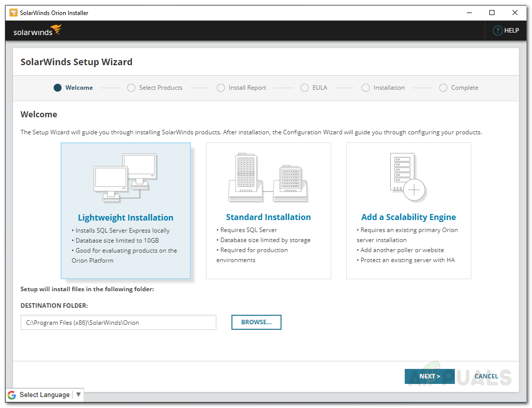
Task: Click the Welcome step label
Action: tap(79, 88)
